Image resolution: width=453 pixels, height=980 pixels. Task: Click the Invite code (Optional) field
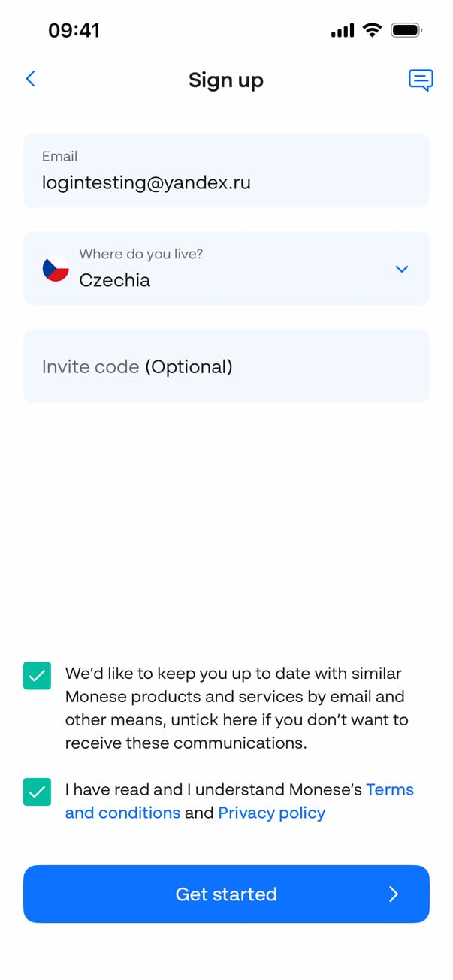point(225,366)
